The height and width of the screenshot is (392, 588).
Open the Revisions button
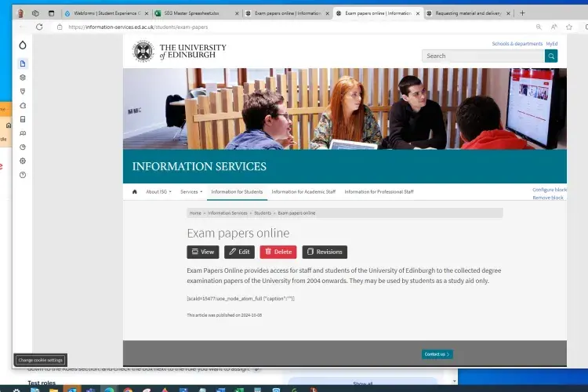pos(325,252)
